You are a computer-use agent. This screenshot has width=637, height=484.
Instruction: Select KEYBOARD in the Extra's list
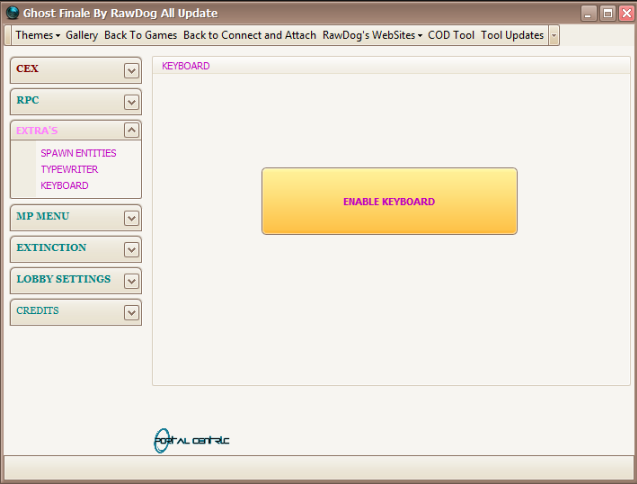[64, 185]
